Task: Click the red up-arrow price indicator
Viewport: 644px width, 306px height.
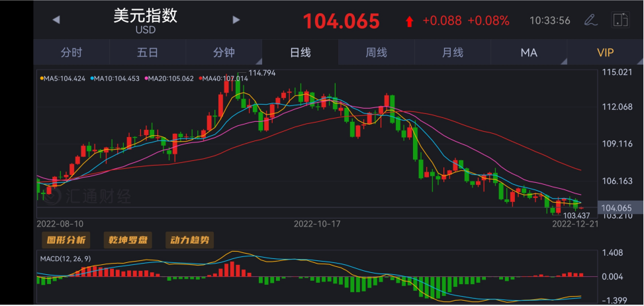Action: coord(409,21)
